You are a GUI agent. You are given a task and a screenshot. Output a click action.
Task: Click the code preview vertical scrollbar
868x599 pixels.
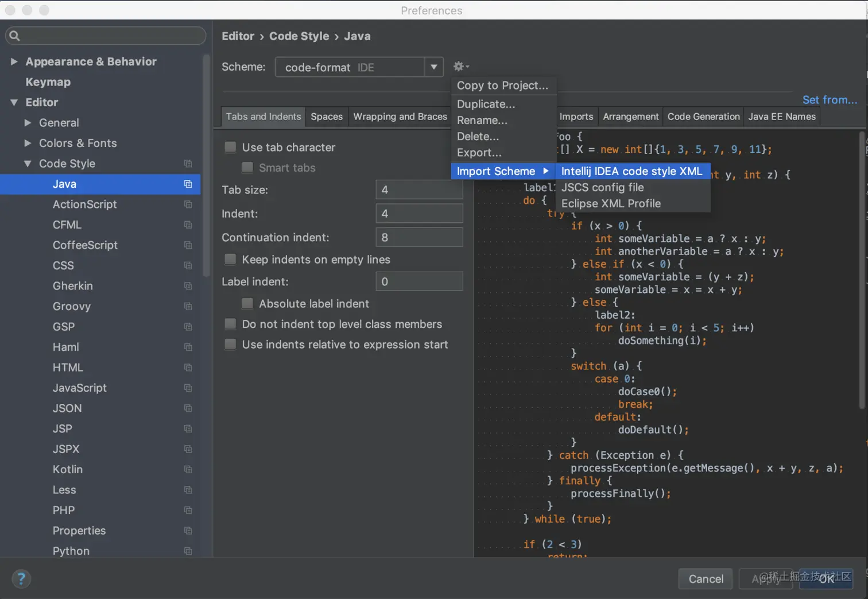point(861,270)
